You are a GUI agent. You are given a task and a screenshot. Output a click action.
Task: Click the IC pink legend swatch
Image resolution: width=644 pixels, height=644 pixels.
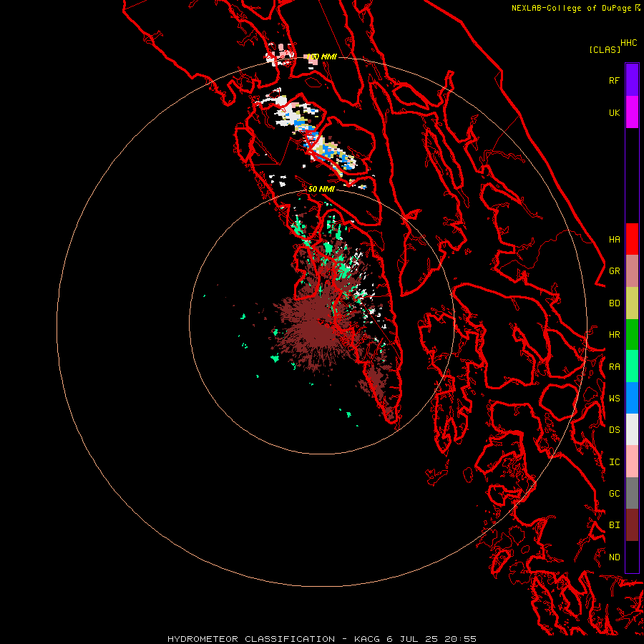click(x=632, y=462)
